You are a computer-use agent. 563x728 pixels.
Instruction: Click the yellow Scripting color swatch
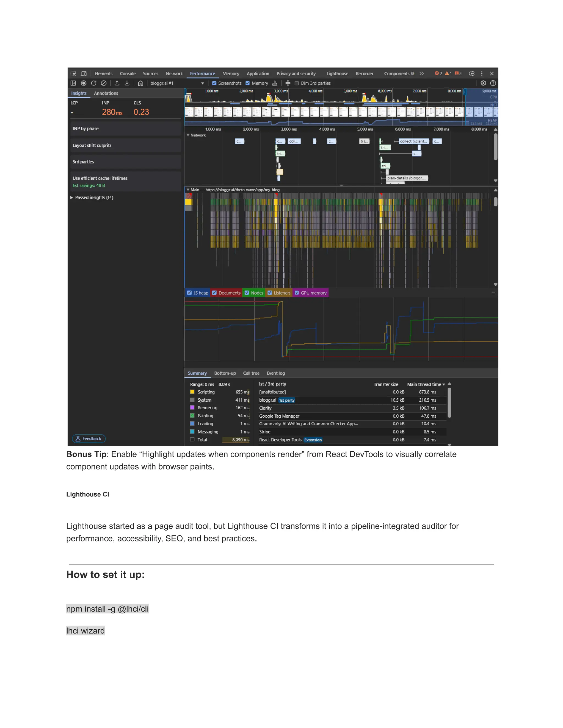(192, 392)
